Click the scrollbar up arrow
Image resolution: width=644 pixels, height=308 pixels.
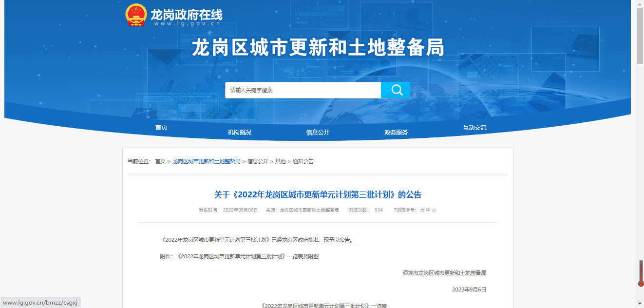640,4
